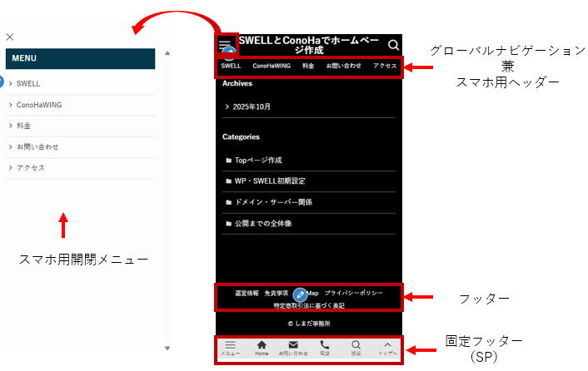Select 料金 in global navigation bar
The height and width of the screenshot is (371, 588).
click(x=308, y=66)
